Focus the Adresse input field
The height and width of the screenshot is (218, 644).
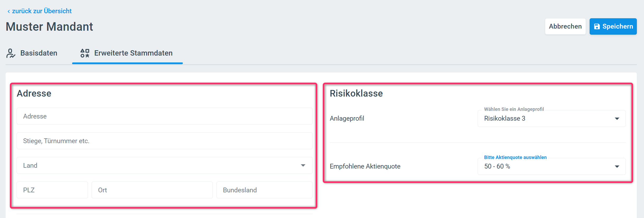coord(164,116)
